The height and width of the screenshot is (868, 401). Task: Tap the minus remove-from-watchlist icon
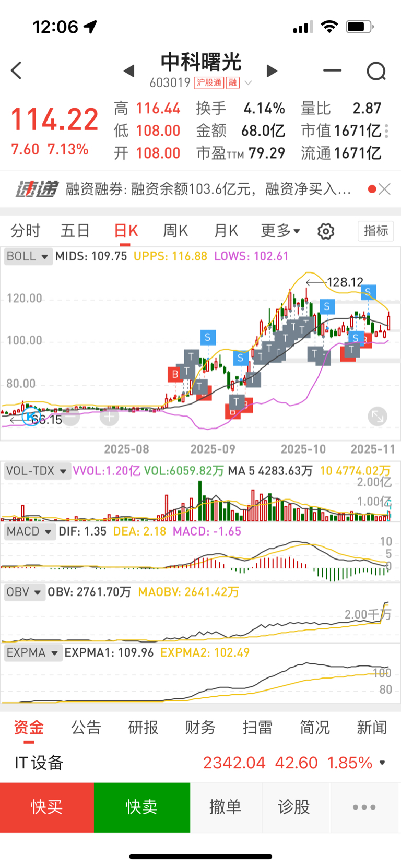[332, 70]
